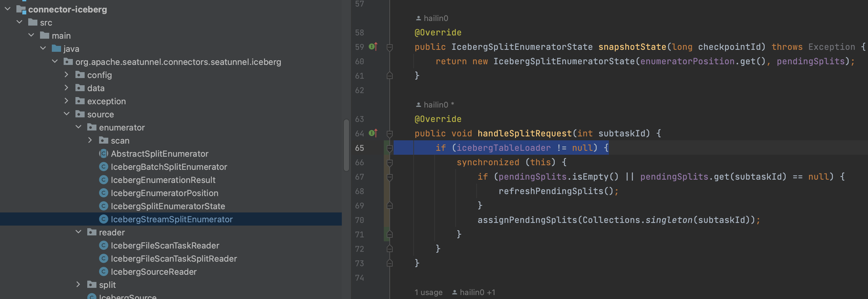Click the hailin0 +1 author annotation

(x=475, y=292)
